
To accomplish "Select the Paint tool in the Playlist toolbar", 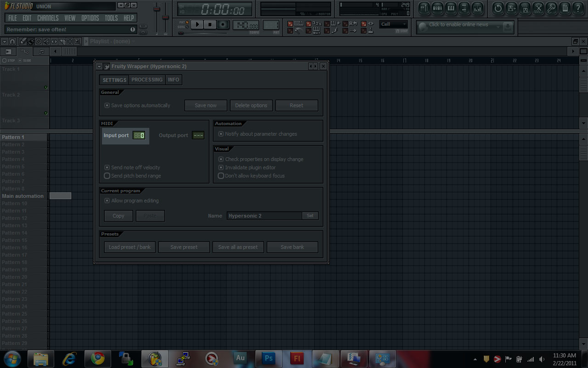I will pyautogui.click(x=30, y=41).
